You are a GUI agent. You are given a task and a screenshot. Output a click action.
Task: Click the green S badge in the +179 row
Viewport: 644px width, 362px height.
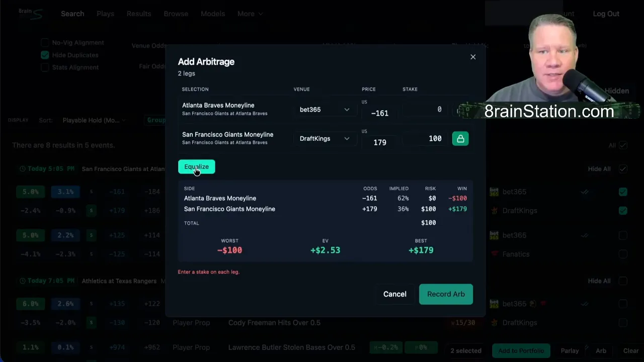click(91, 211)
